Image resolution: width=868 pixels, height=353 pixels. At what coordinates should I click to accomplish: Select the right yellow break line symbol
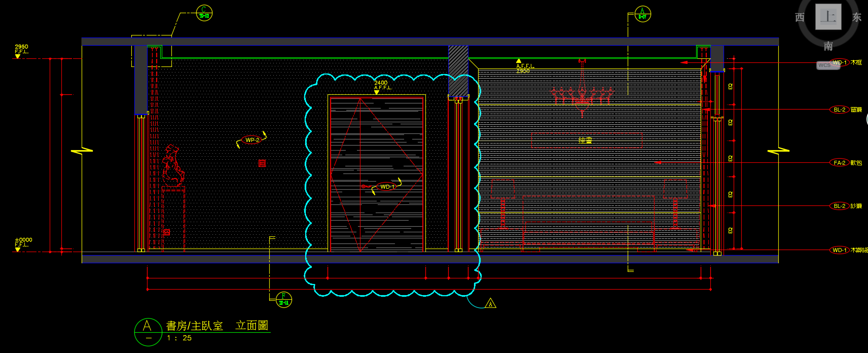pyautogui.click(x=778, y=151)
